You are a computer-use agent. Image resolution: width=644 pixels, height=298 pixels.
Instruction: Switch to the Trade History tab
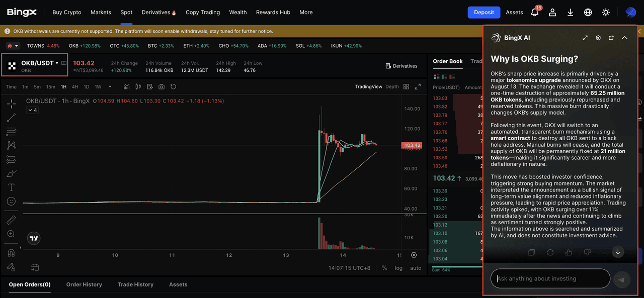[135, 284]
